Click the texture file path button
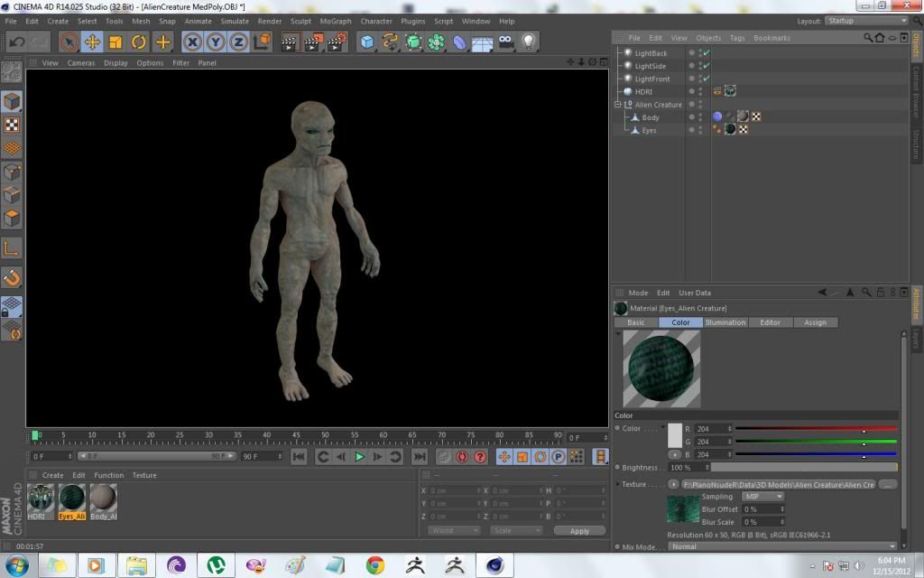924x578 pixels. [779, 485]
